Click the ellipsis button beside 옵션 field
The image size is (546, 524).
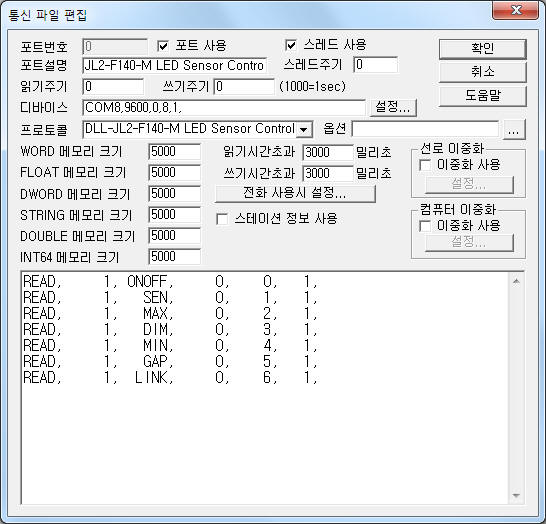pos(514,130)
